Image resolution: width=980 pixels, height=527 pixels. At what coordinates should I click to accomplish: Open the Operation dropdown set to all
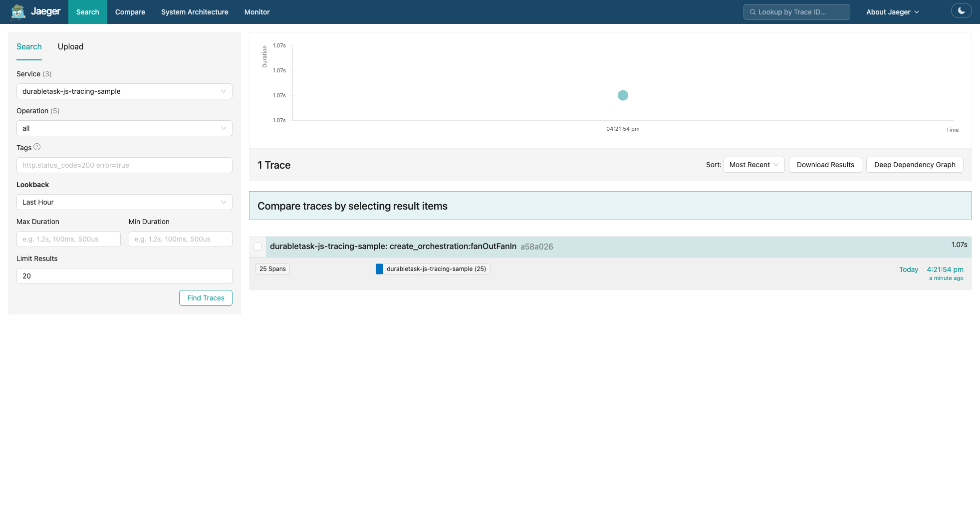pyautogui.click(x=124, y=128)
